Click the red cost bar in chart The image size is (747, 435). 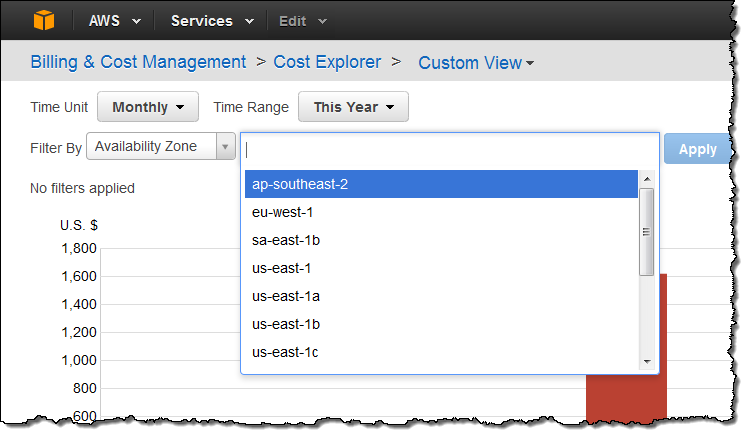click(x=626, y=400)
